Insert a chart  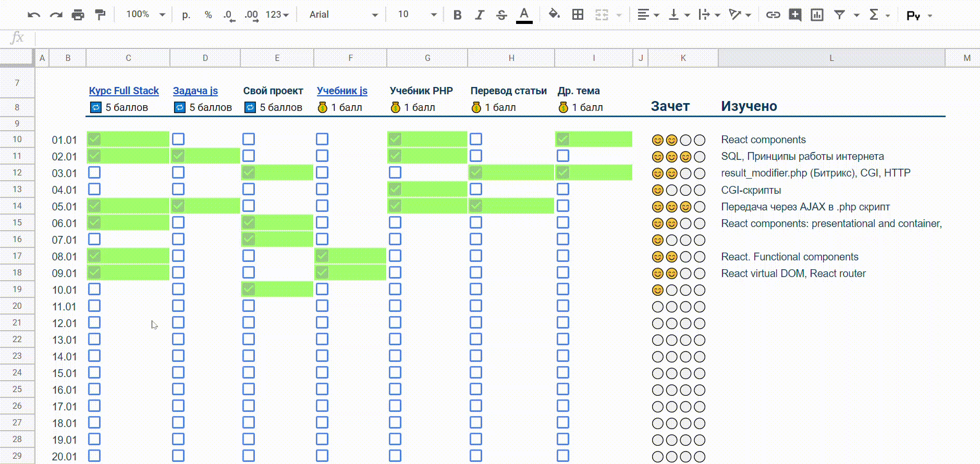click(x=817, y=15)
